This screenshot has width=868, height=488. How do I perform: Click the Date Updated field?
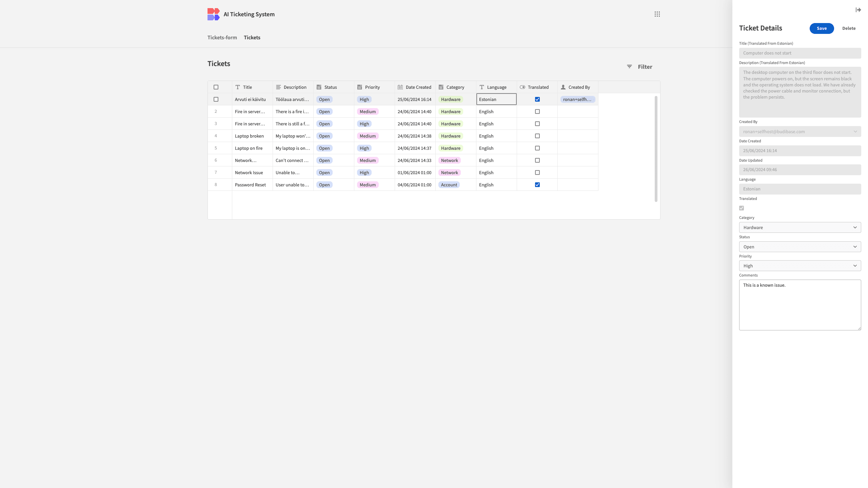800,170
